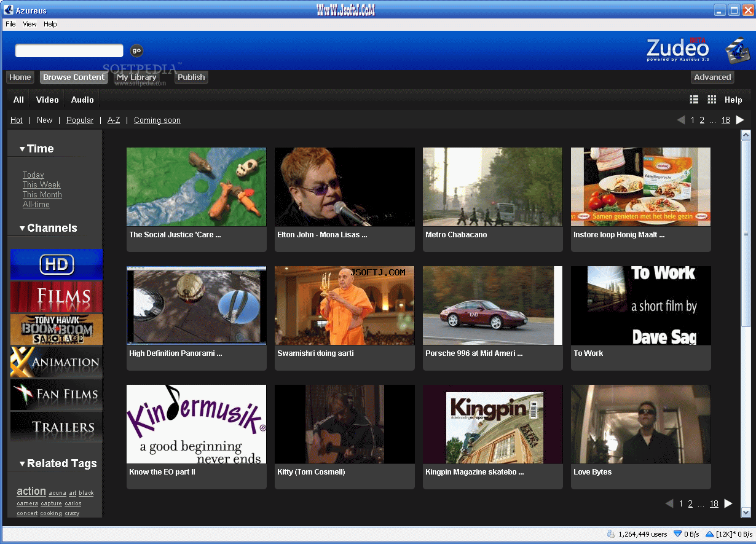This screenshot has width=756, height=544.
Task: Open the File menu
Action: pos(10,24)
